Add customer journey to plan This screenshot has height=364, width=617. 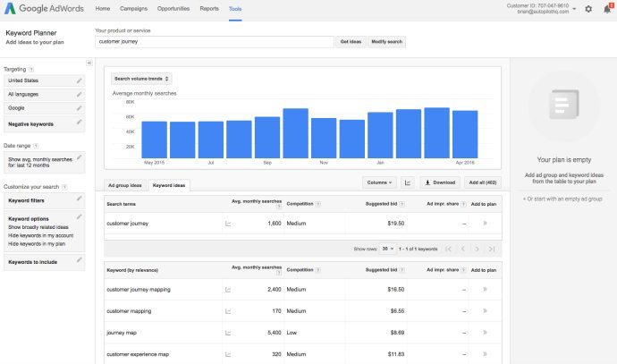[x=485, y=223]
